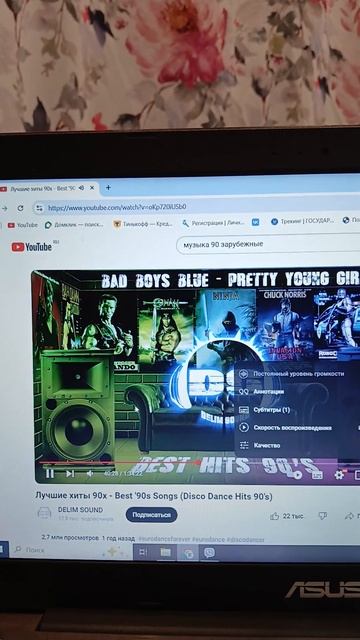Toggle subtitles button in player bar

tap(317, 475)
